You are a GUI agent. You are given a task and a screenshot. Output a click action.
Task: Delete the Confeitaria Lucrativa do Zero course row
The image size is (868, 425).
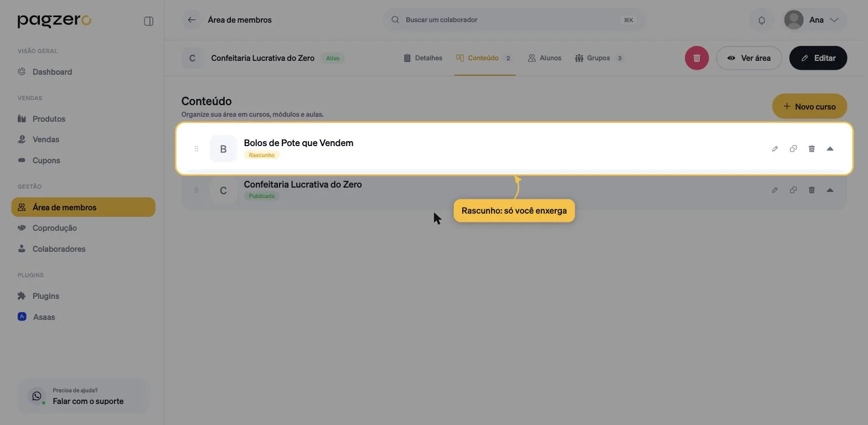(812, 190)
